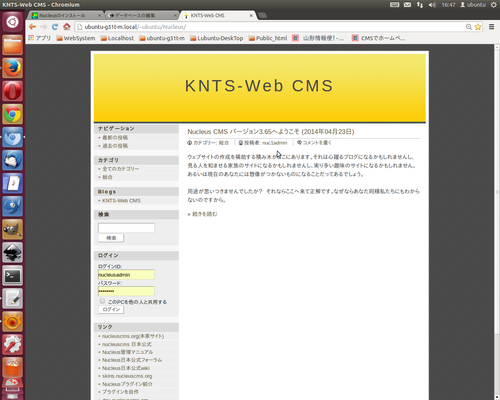Click the 検索 search button
500x400 pixels.
tap(111, 238)
